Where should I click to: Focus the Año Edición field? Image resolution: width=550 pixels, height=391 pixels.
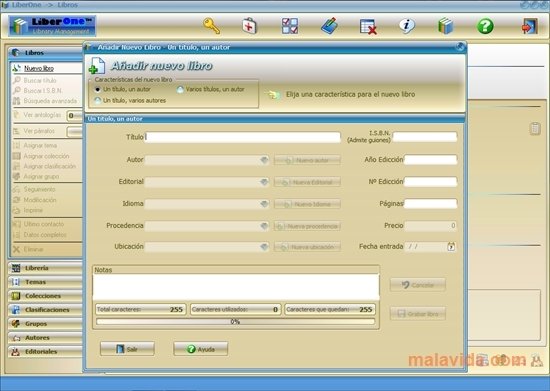coord(430,160)
